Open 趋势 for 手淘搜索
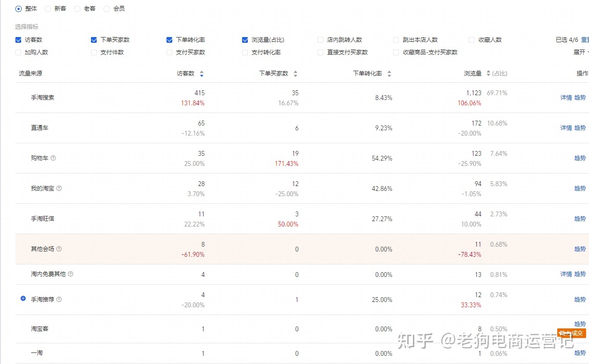Viewport: 589px width, 364px height. 580,98
